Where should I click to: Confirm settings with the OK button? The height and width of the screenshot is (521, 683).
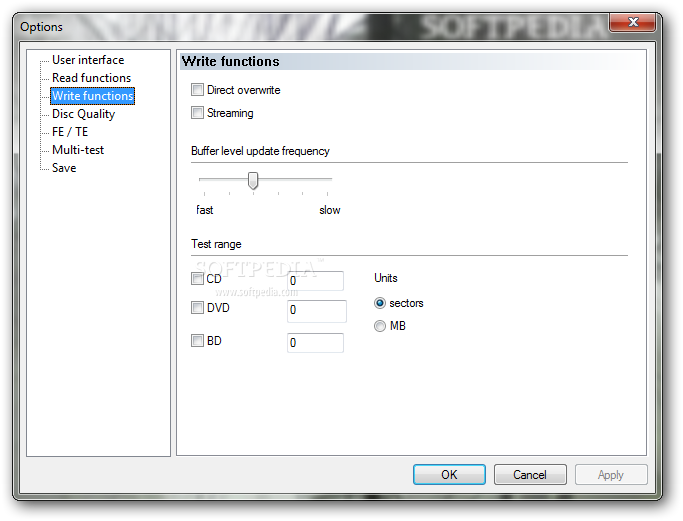[449, 474]
